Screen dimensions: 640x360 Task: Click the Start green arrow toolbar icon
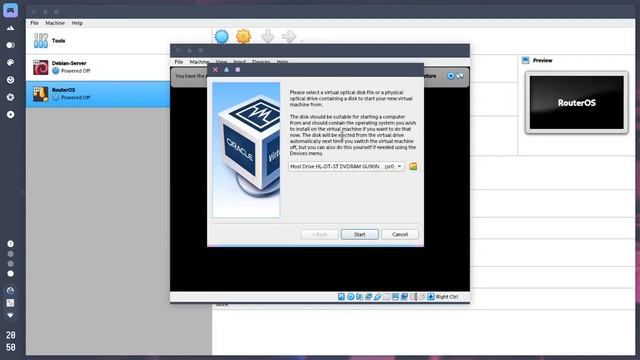coord(289,37)
